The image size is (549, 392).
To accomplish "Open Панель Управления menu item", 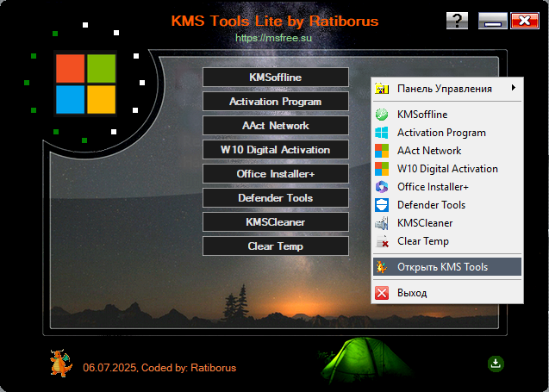I will 447,89.
